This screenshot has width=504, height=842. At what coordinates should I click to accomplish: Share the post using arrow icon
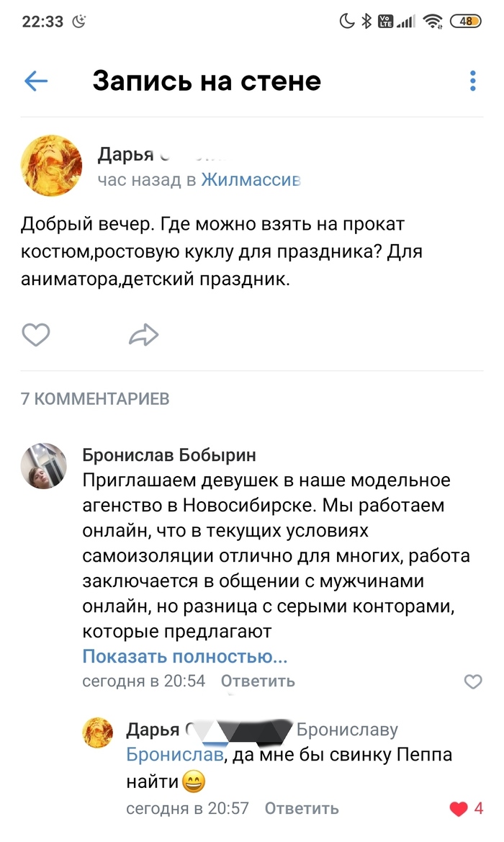pyautogui.click(x=143, y=334)
